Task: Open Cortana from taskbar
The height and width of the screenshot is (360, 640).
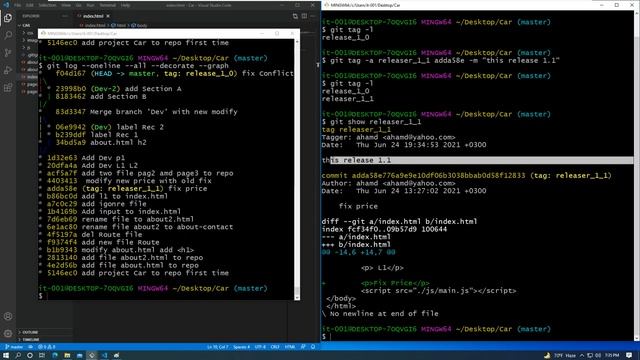Action: [30, 356]
